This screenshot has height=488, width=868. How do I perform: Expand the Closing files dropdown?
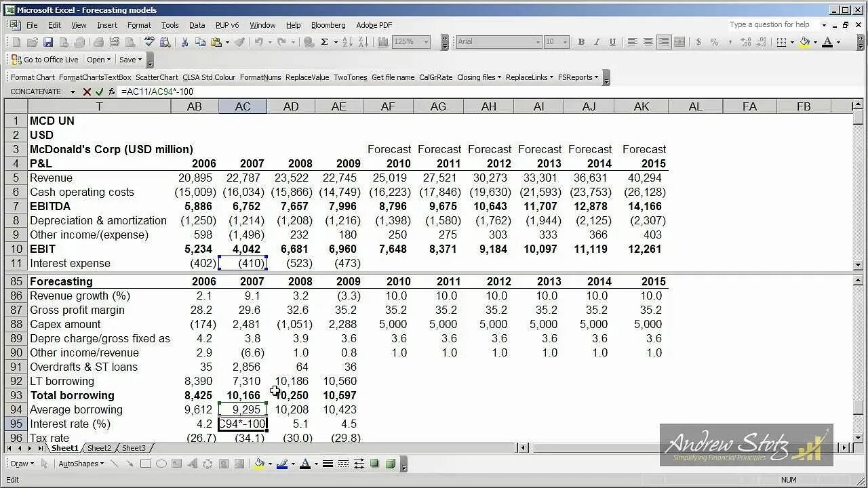point(479,77)
